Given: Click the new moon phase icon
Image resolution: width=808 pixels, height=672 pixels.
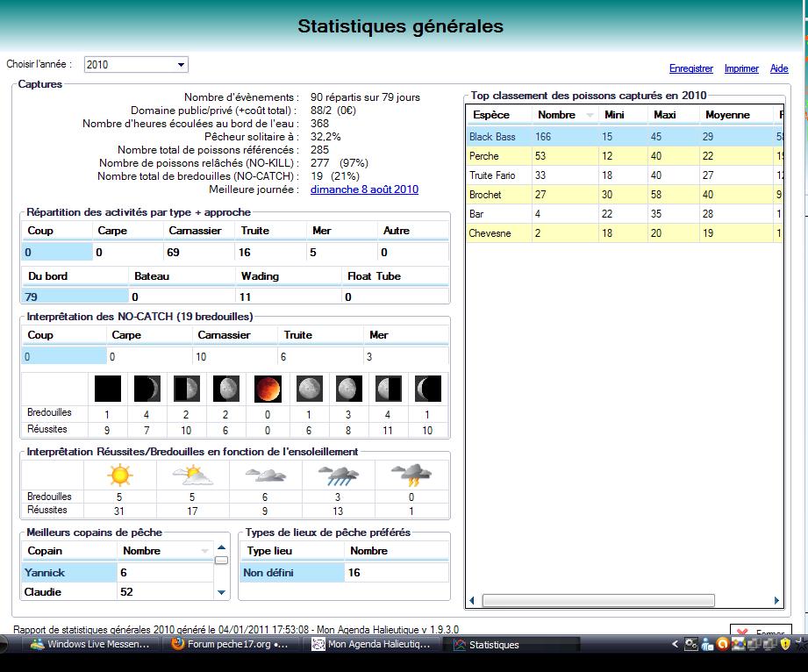Looking at the screenshot, I should tap(108, 389).
